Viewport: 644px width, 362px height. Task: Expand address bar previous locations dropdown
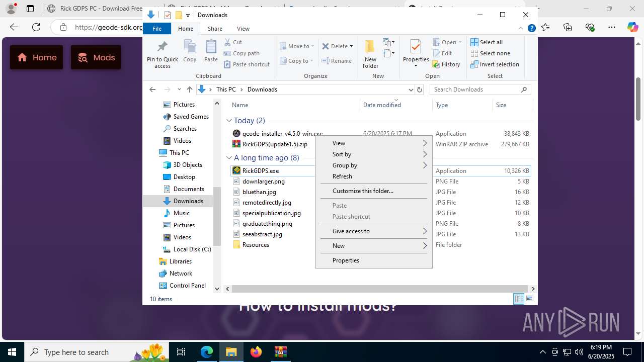411,89
